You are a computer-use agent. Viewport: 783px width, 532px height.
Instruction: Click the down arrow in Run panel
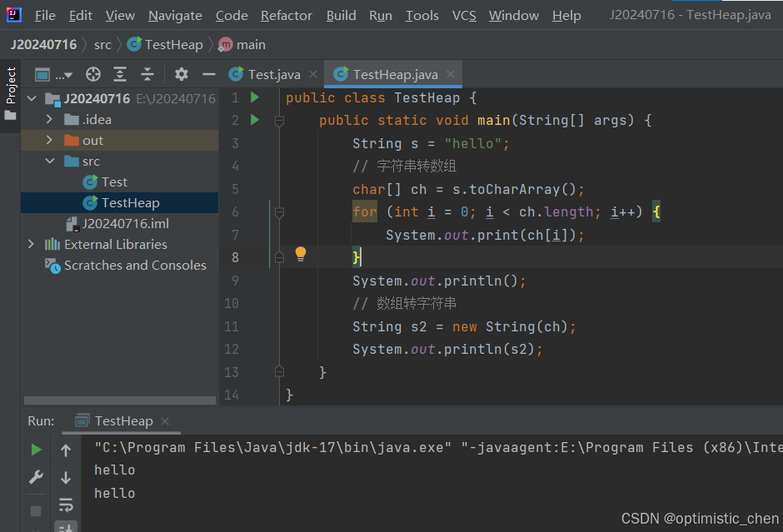point(66,478)
